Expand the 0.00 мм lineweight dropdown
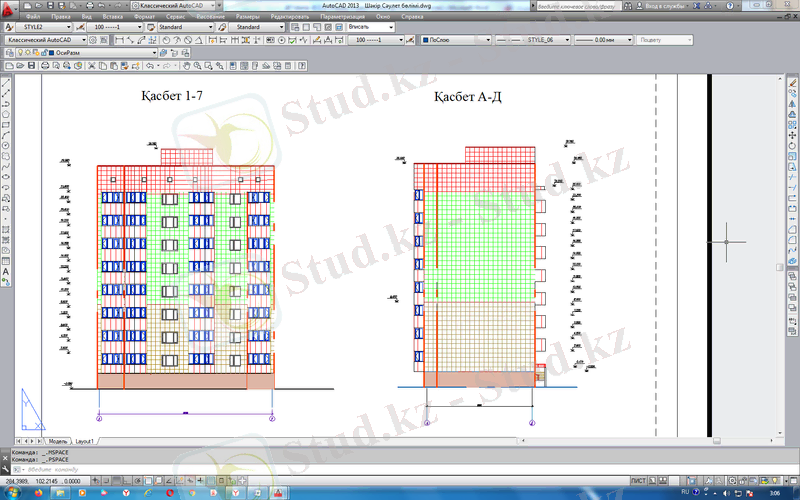The height and width of the screenshot is (500, 800). [630, 40]
